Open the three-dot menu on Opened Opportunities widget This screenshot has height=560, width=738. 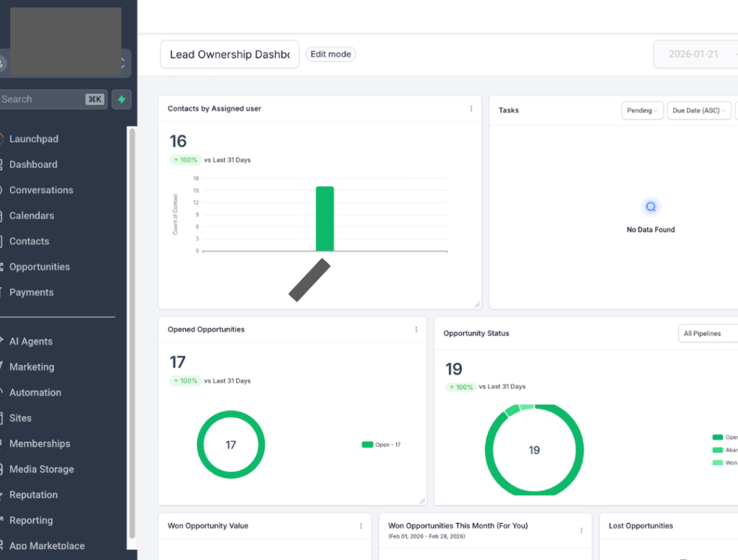tap(417, 329)
